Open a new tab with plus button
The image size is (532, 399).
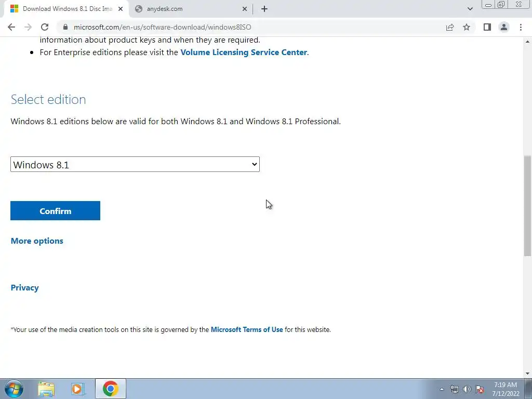tap(264, 9)
